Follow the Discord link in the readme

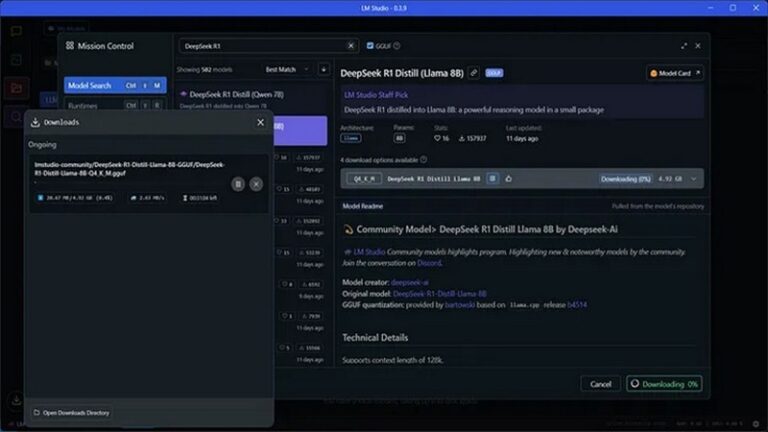tap(429, 263)
